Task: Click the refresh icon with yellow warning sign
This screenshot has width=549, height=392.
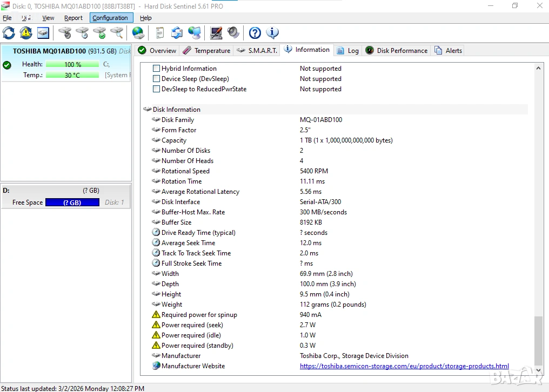Action: [26, 33]
